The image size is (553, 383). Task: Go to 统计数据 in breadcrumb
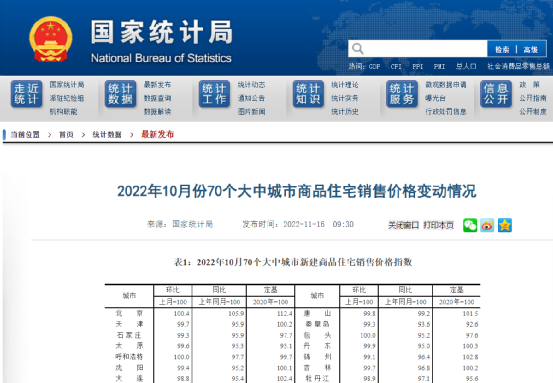point(107,134)
